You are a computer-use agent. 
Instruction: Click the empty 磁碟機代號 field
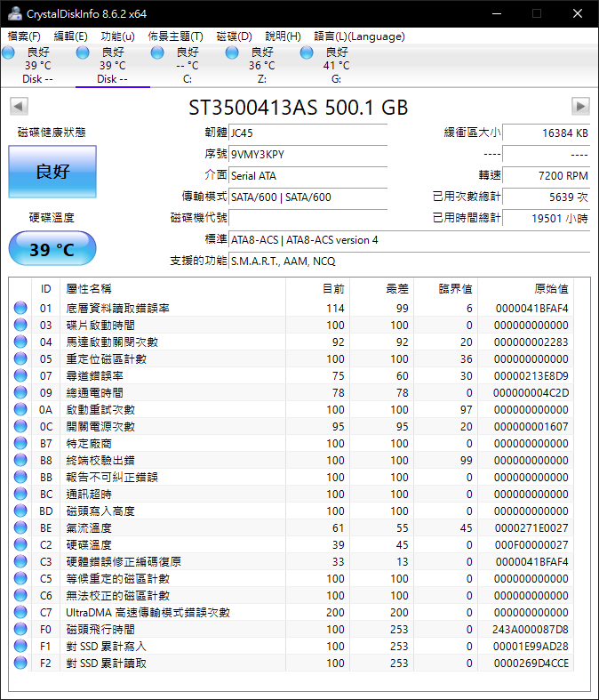307,218
